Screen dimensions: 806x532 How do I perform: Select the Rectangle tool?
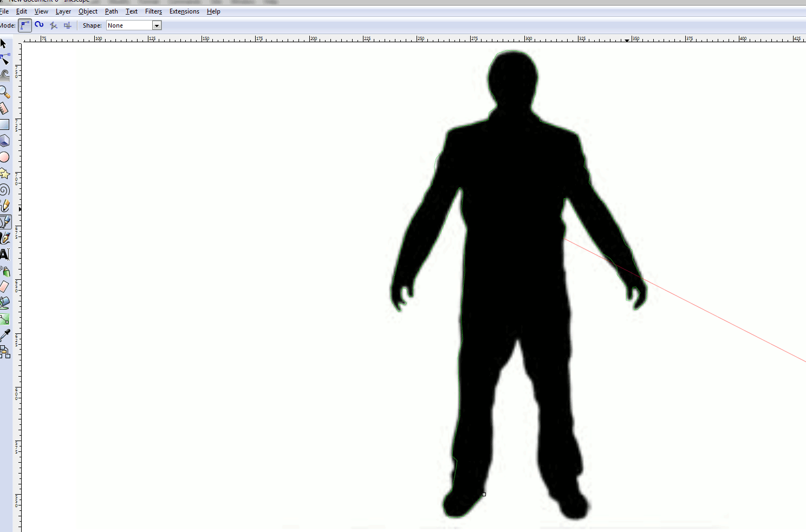[x=4, y=124]
